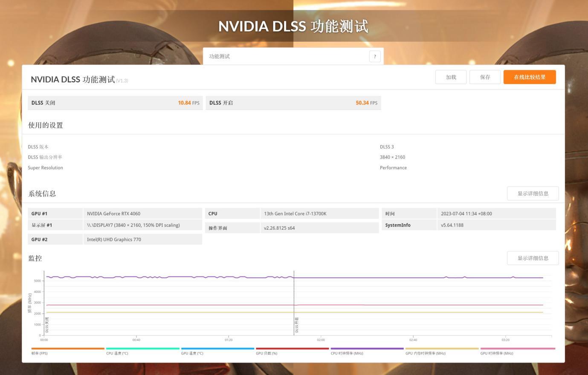Toggle the GPU 时钟频率 (MHz) pink legend swatch

point(518,349)
